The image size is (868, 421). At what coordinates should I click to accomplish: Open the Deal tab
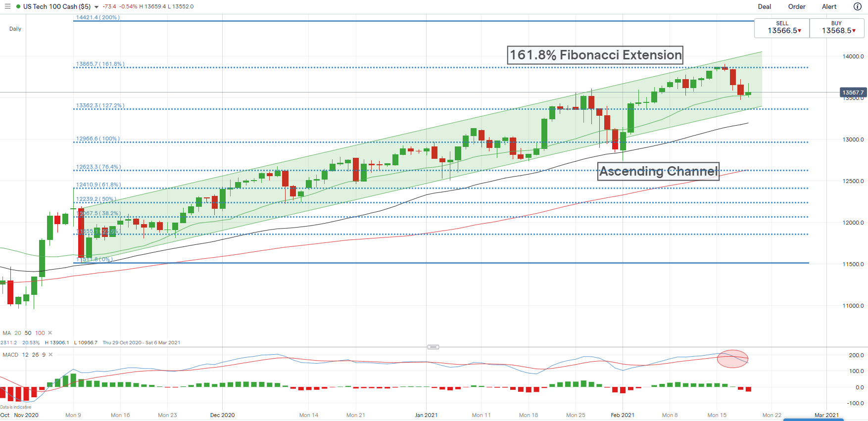764,6
